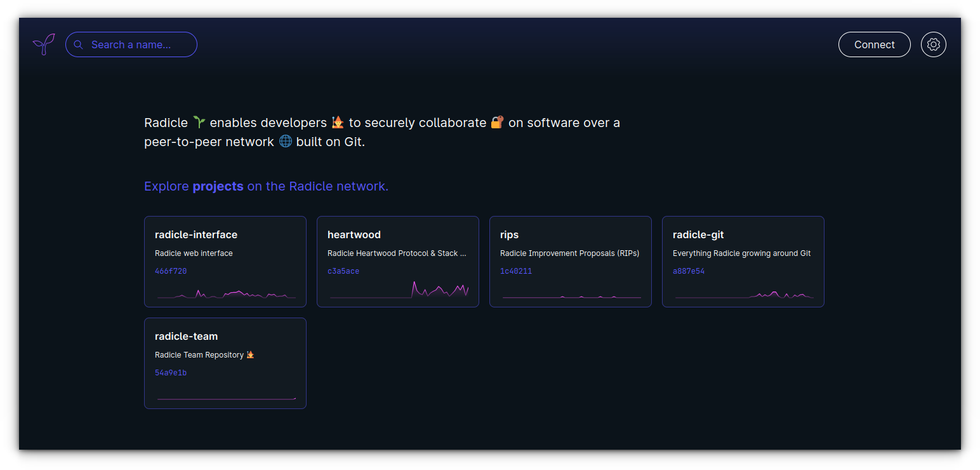The image size is (980, 470).
Task: Click the radicle-git activity sparkline
Action: pyautogui.click(x=744, y=295)
